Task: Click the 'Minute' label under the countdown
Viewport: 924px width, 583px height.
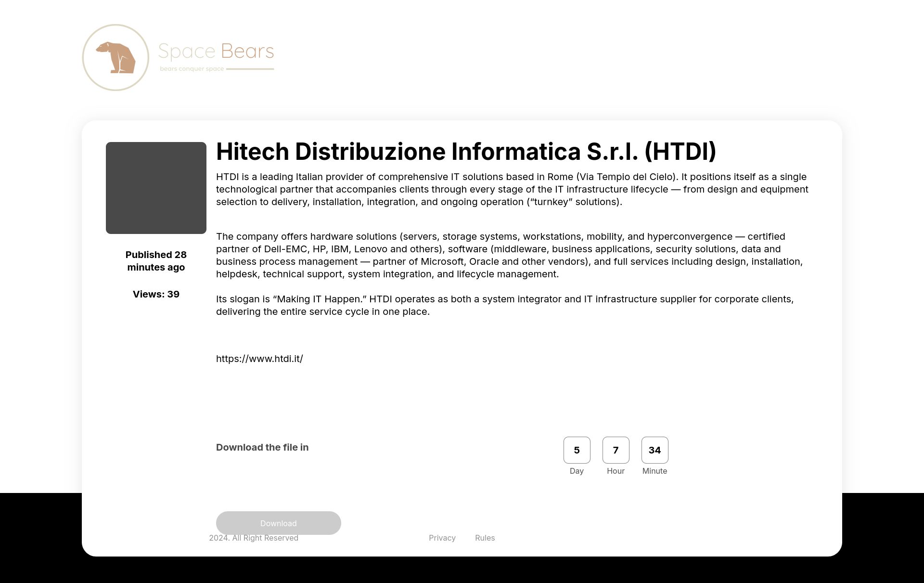Action: click(654, 471)
